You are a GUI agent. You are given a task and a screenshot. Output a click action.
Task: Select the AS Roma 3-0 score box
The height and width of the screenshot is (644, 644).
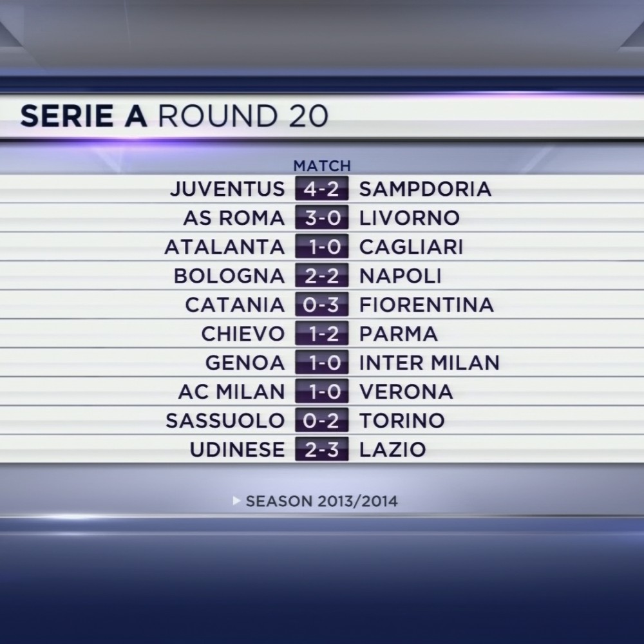(x=321, y=218)
